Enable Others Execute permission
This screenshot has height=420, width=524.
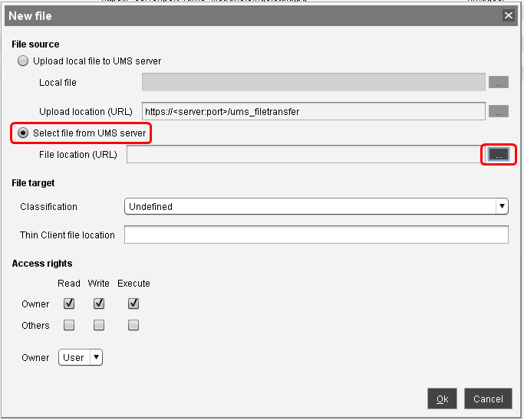point(133,325)
